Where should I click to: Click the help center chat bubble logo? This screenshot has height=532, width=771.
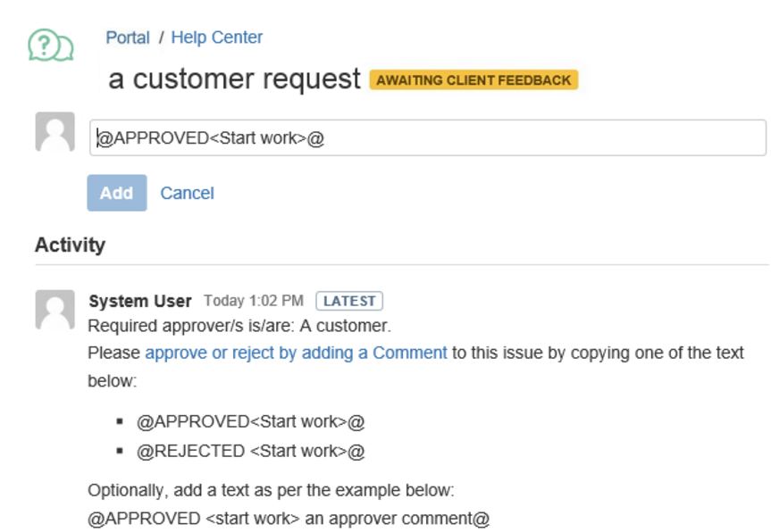[x=50, y=45]
